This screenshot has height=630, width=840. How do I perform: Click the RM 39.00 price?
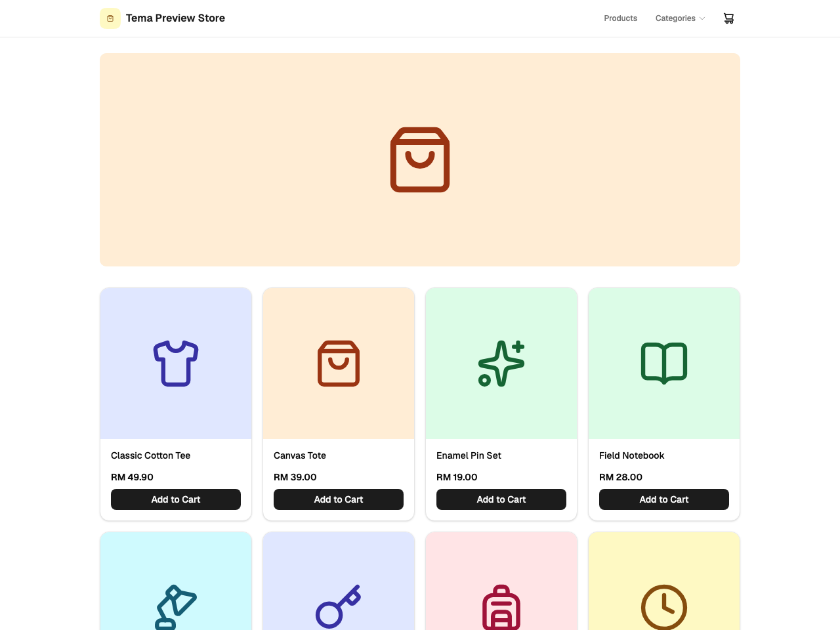tap(295, 477)
